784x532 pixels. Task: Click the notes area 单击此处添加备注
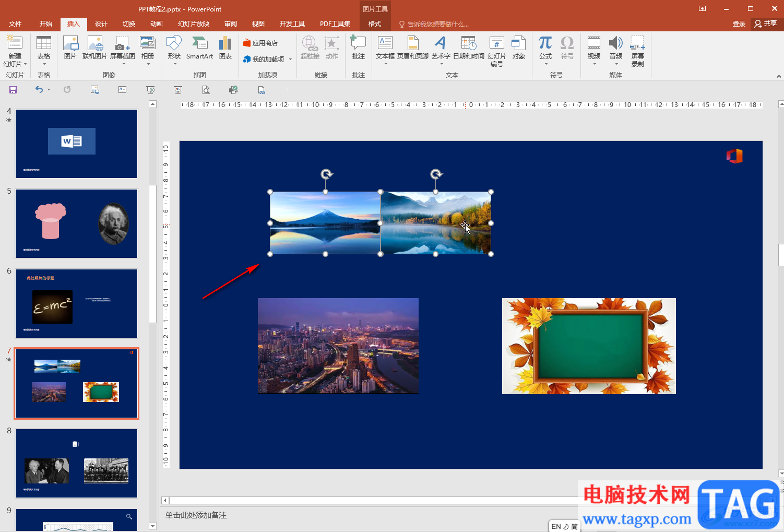pyautogui.click(x=196, y=515)
